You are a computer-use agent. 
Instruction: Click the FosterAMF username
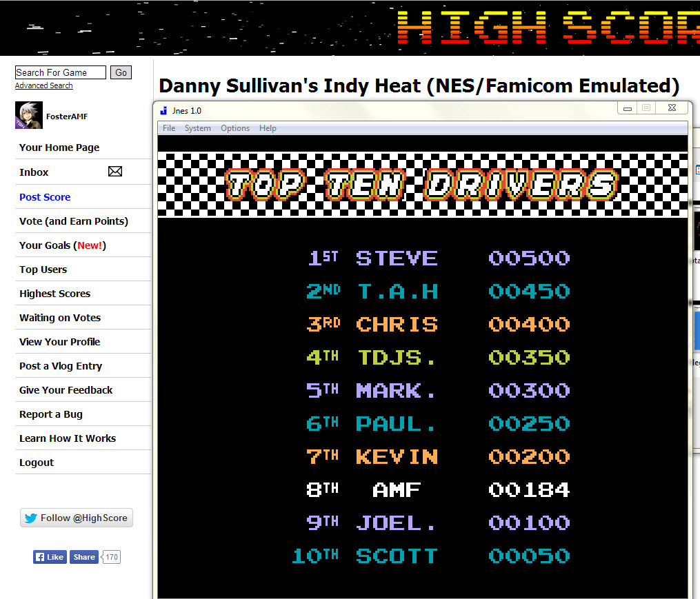click(67, 116)
